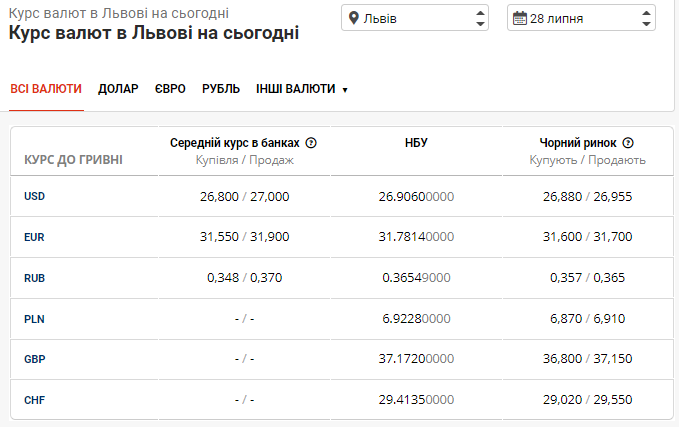This screenshot has width=679, height=427.
Task: Click help icon next to Середній курс в банках
Action: [x=311, y=142]
